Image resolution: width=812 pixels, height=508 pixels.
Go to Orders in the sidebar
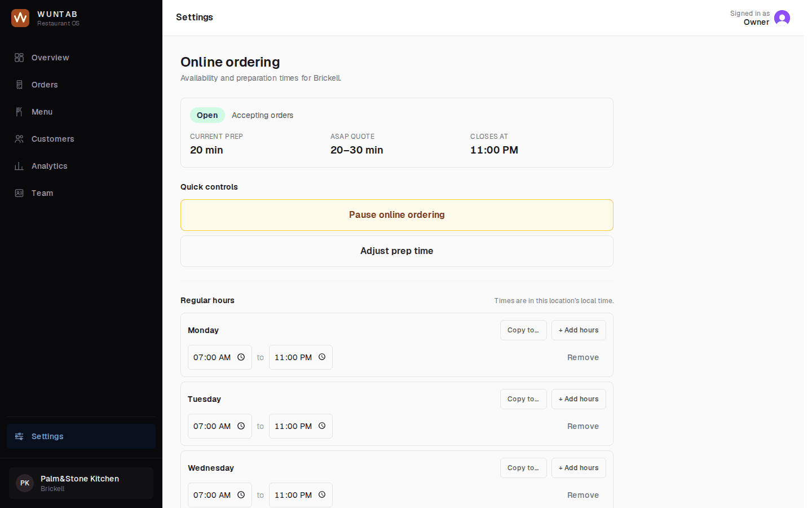click(x=81, y=85)
